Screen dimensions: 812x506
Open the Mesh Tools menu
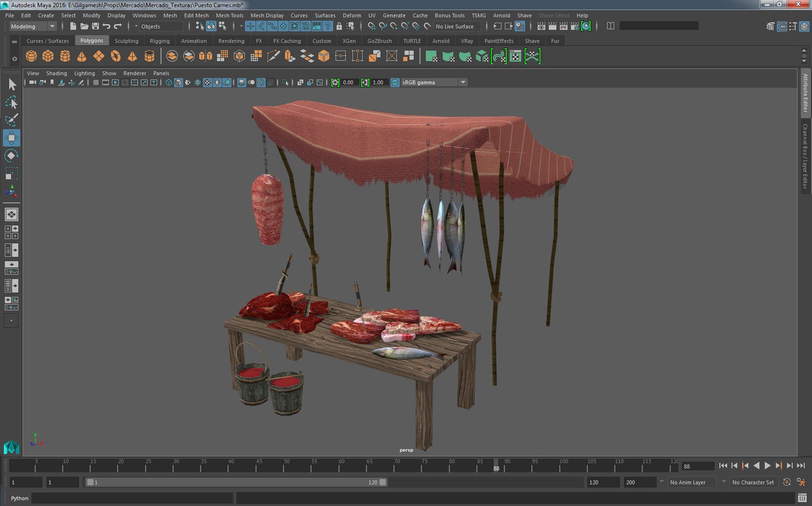(230, 15)
